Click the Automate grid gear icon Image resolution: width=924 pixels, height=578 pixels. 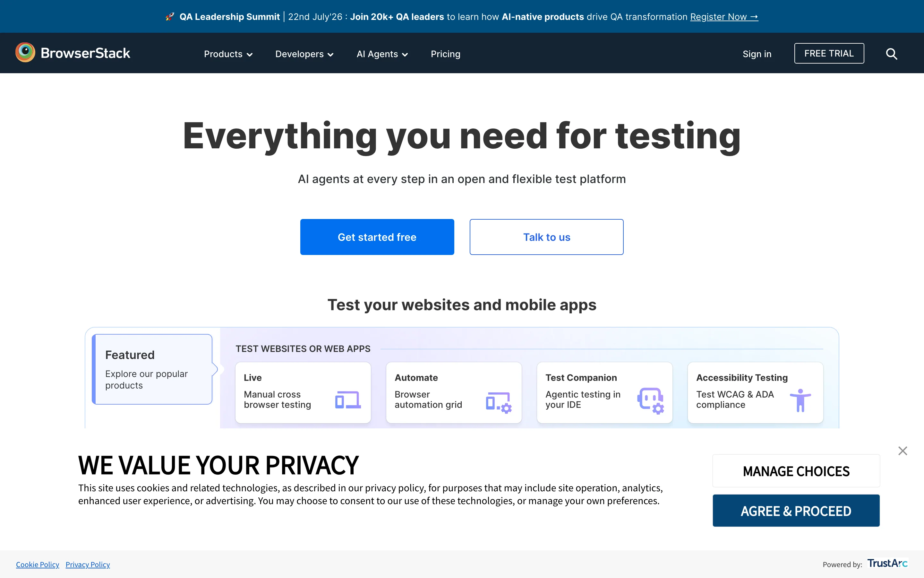click(x=499, y=403)
